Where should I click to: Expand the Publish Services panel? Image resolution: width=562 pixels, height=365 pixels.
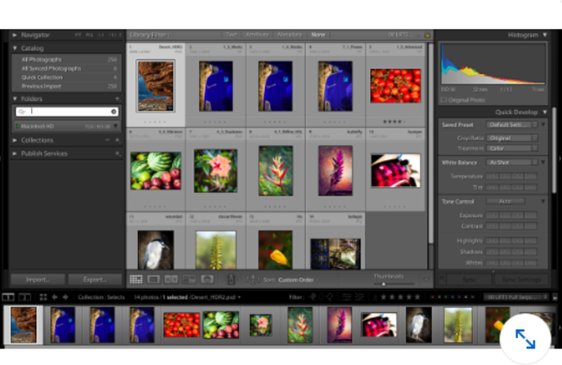click(x=15, y=153)
